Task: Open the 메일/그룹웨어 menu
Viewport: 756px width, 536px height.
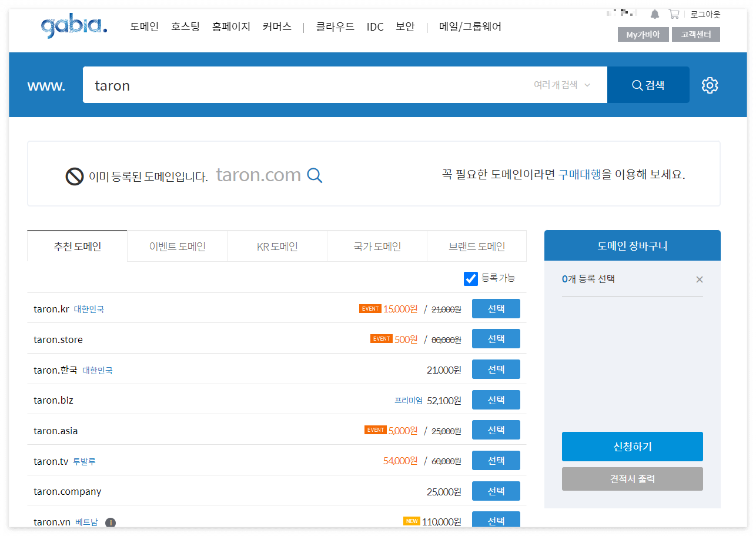Action: click(x=470, y=26)
